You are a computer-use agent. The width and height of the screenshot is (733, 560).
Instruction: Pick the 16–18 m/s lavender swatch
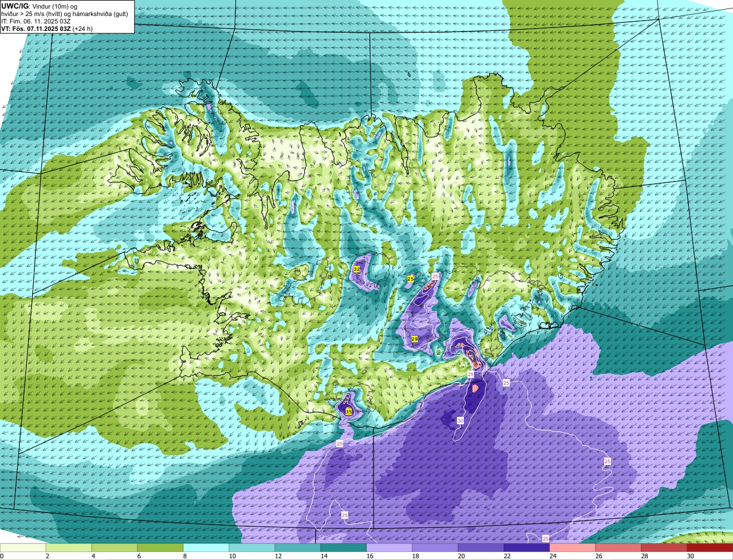pyautogui.click(x=389, y=548)
